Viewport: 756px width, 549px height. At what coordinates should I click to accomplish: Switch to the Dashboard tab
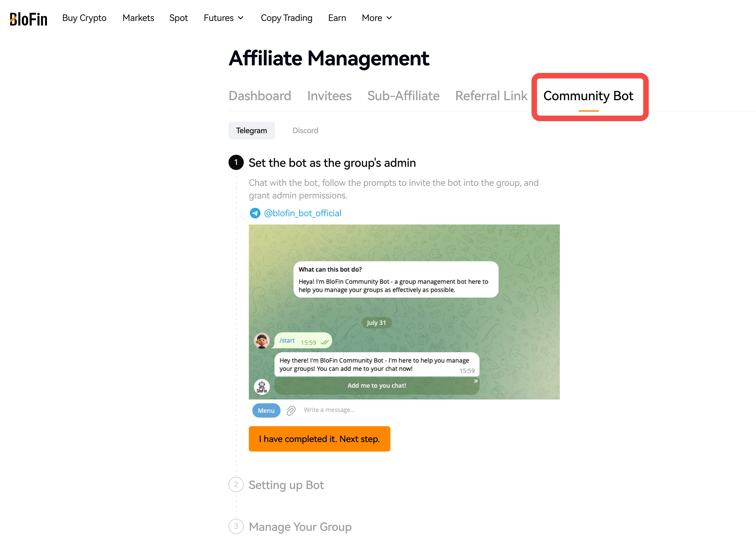click(260, 96)
